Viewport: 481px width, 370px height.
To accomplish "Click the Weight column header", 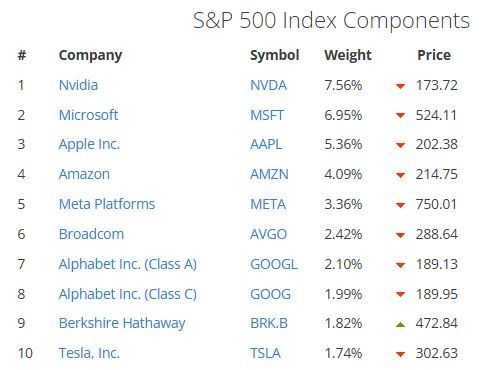I will pos(348,55).
